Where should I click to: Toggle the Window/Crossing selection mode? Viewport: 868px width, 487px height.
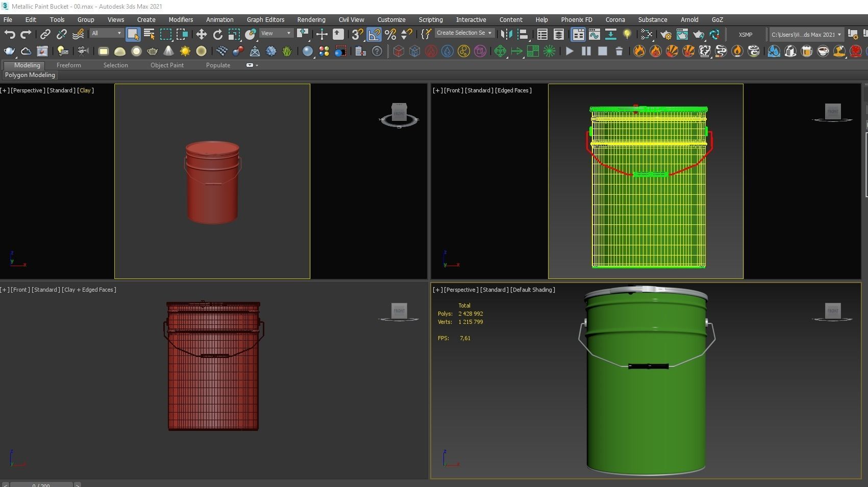click(182, 34)
